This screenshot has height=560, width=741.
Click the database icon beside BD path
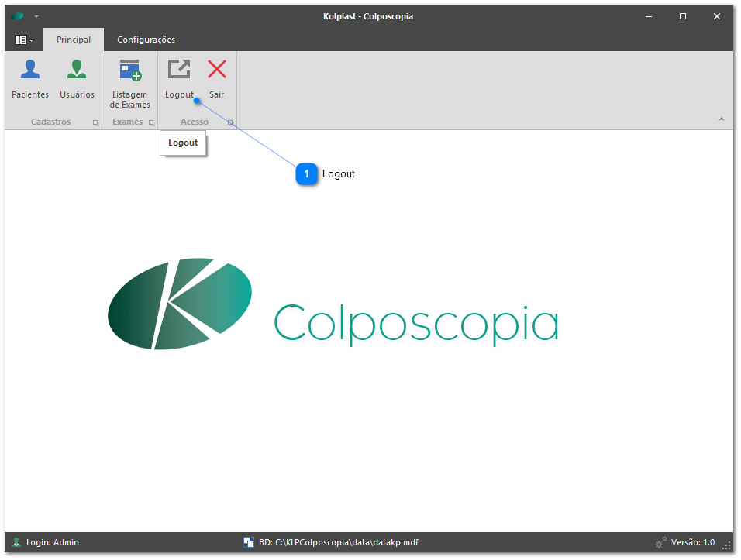click(x=249, y=542)
